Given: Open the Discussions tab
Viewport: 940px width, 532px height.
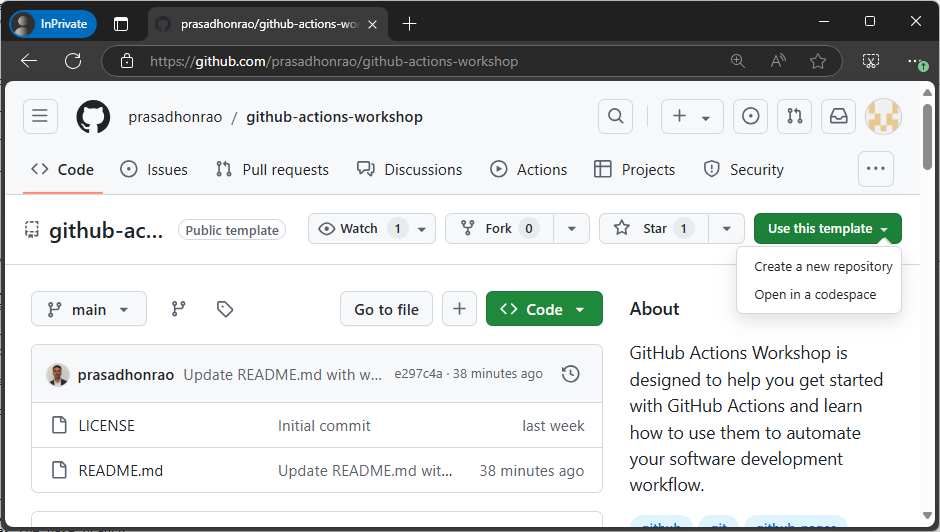Looking at the screenshot, I should [x=409, y=170].
